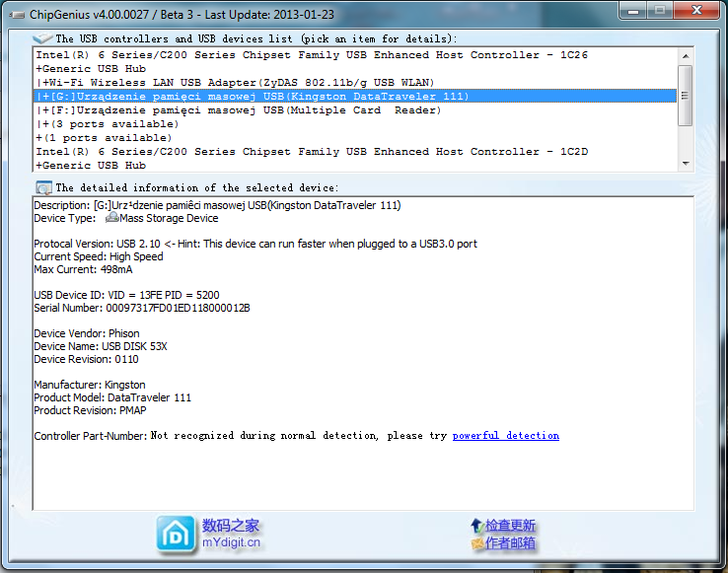This screenshot has width=728, height=573.
Task: Select the (1 ports available) row
Action: [355, 138]
